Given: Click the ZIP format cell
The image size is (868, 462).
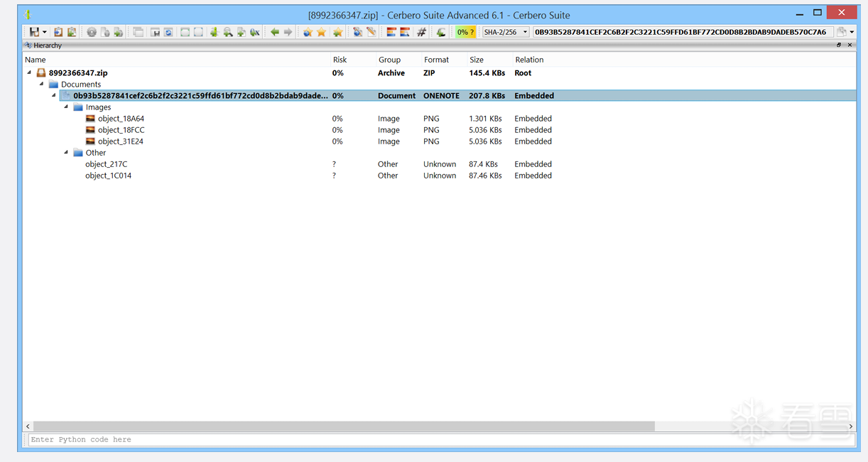Looking at the screenshot, I should (430, 72).
